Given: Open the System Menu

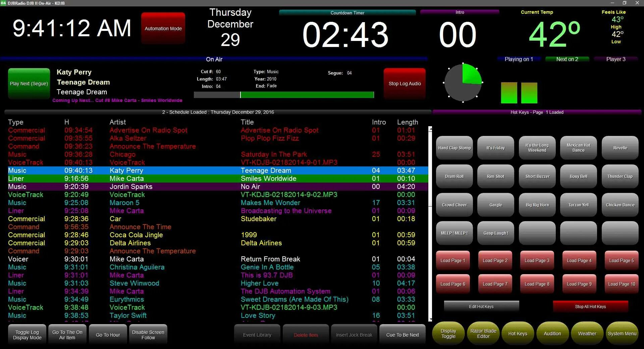Looking at the screenshot, I should [x=622, y=333].
